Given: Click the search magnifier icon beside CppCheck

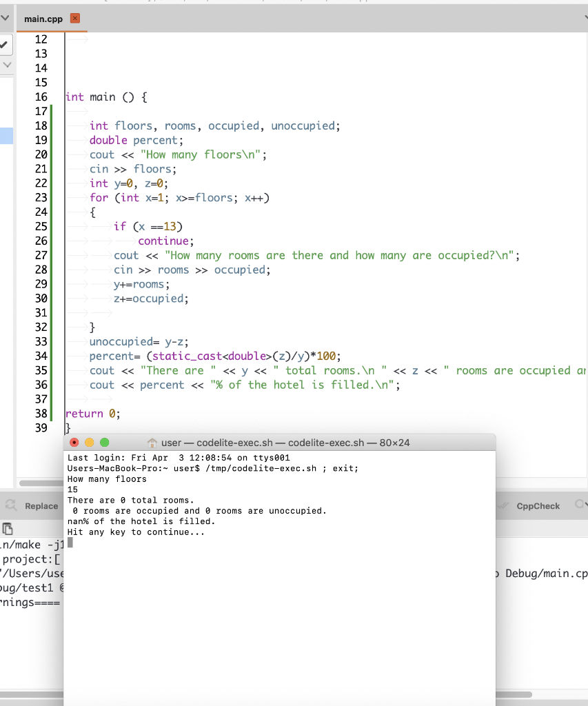Looking at the screenshot, I should (579, 505).
